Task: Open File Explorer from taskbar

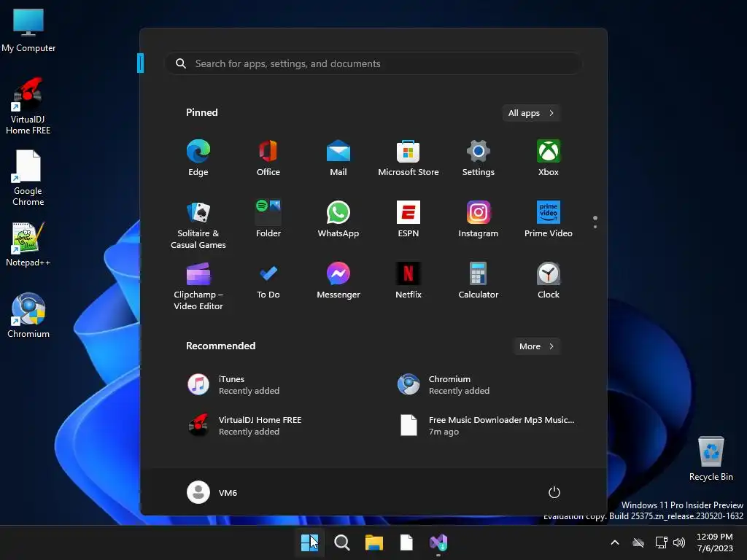Action: coord(374,542)
